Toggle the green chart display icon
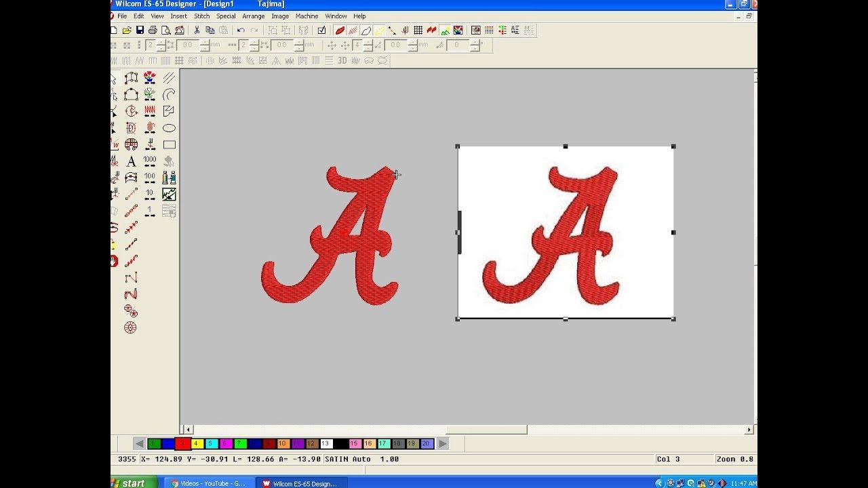This screenshot has width=868, height=488. pyautogui.click(x=445, y=30)
